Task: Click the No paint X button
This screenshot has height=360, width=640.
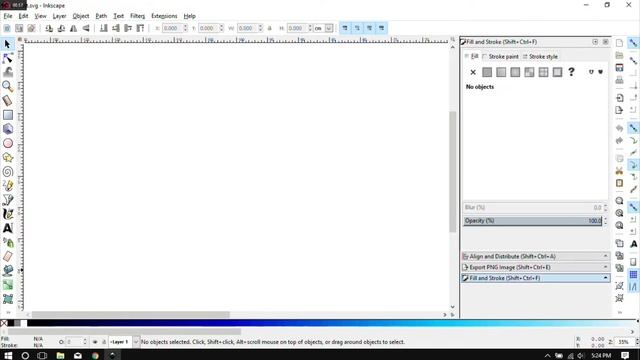Action: 473,72
